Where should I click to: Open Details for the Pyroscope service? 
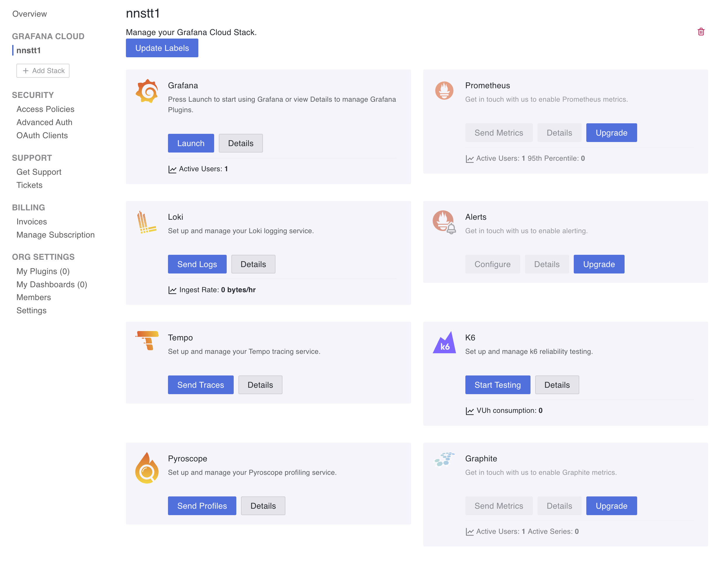[x=263, y=506]
